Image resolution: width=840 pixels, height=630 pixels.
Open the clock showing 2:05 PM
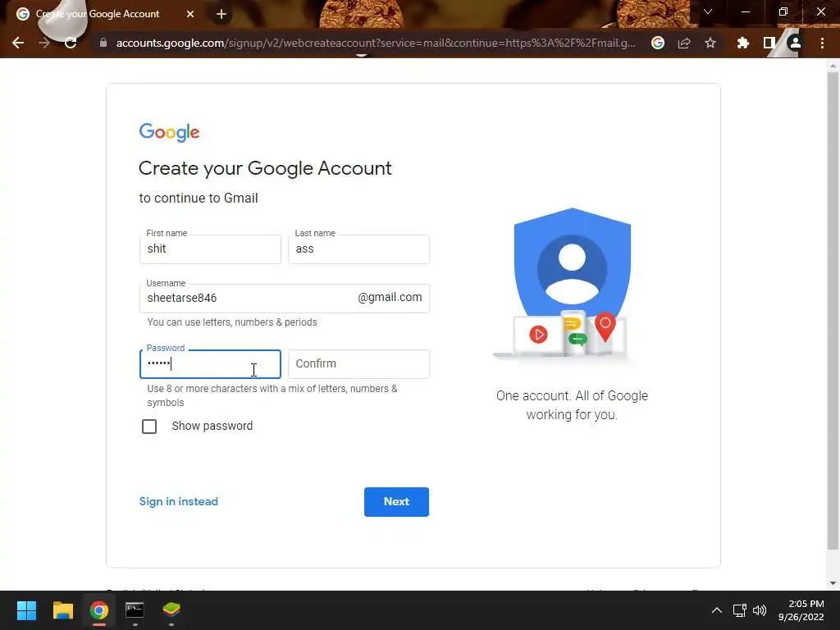pos(801,610)
